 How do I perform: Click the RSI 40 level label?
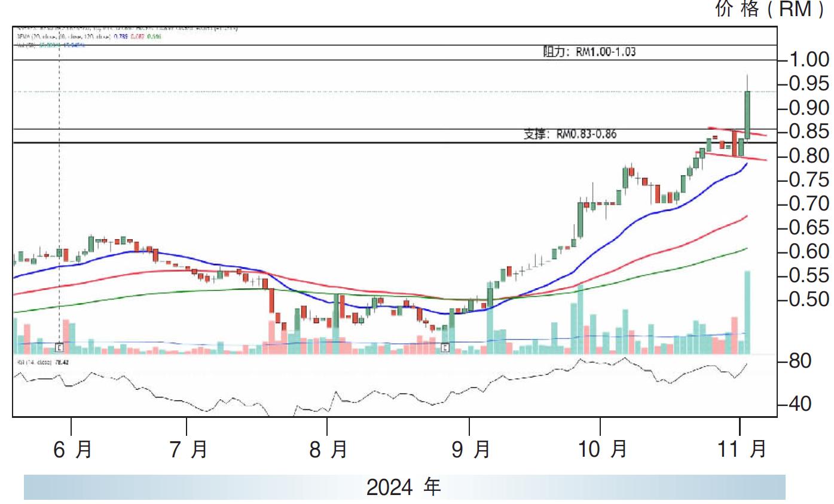pyautogui.click(x=801, y=404)
